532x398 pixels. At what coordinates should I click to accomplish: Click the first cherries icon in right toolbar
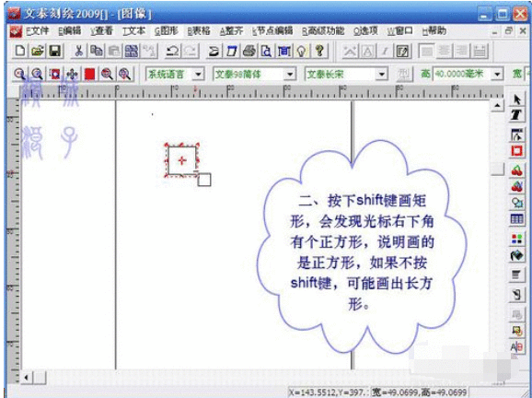pos(516,170)
